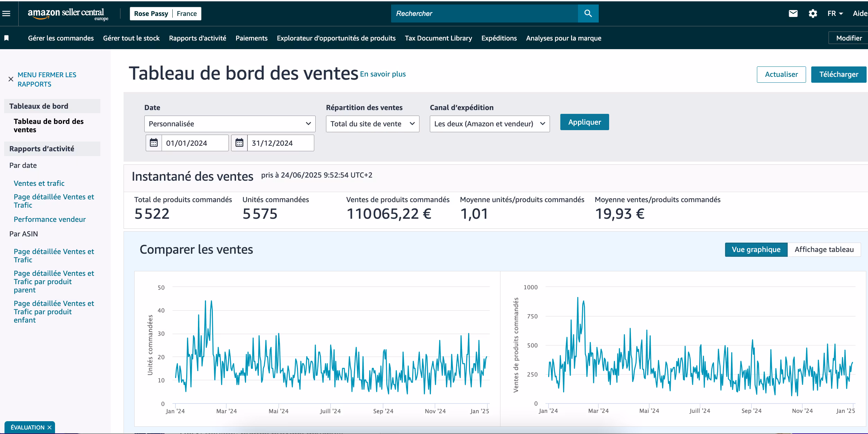Image resolution: width=868 pixels, height=434 pixels.
Task: Expand the Date Personnalisée dropdown
Action: pyautogui.click(x=229, y=124)
